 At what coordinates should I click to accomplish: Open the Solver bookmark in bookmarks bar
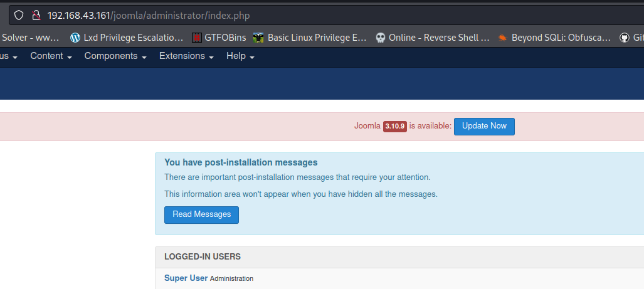pos(30,38)
